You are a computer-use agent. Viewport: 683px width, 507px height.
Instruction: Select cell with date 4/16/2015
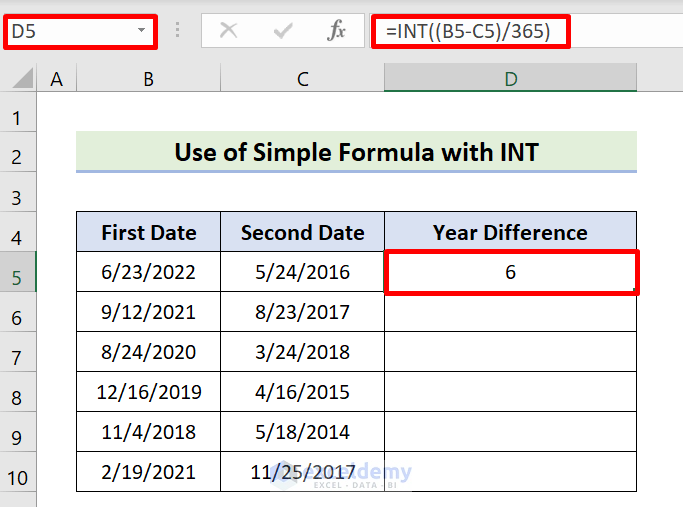[x=302, y=392]
